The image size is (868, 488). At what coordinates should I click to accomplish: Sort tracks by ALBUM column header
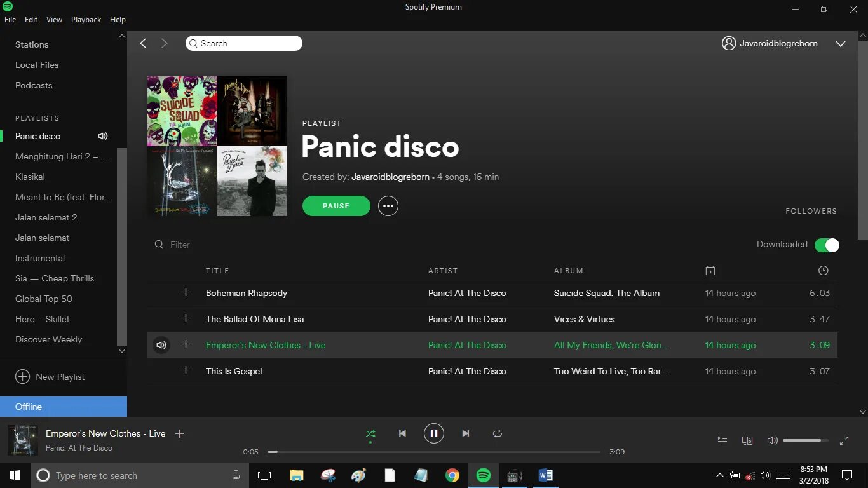pyautogui.click(x=569, y=271)
